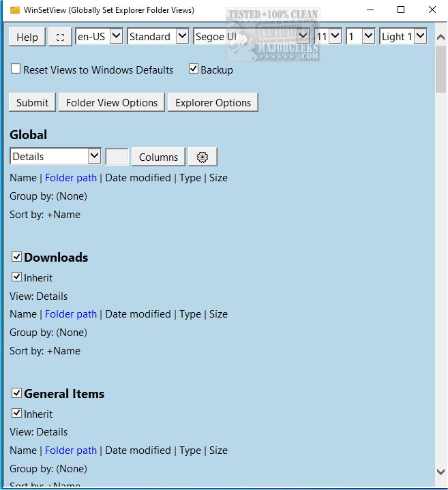
Task: Change the Light 1 theme dropdown
Action: 404,36
